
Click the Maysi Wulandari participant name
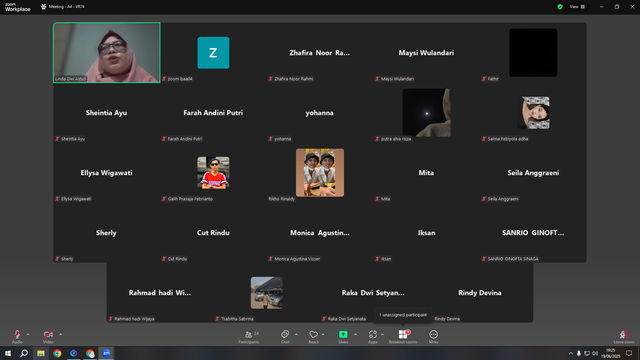click(x=426, y=53)
